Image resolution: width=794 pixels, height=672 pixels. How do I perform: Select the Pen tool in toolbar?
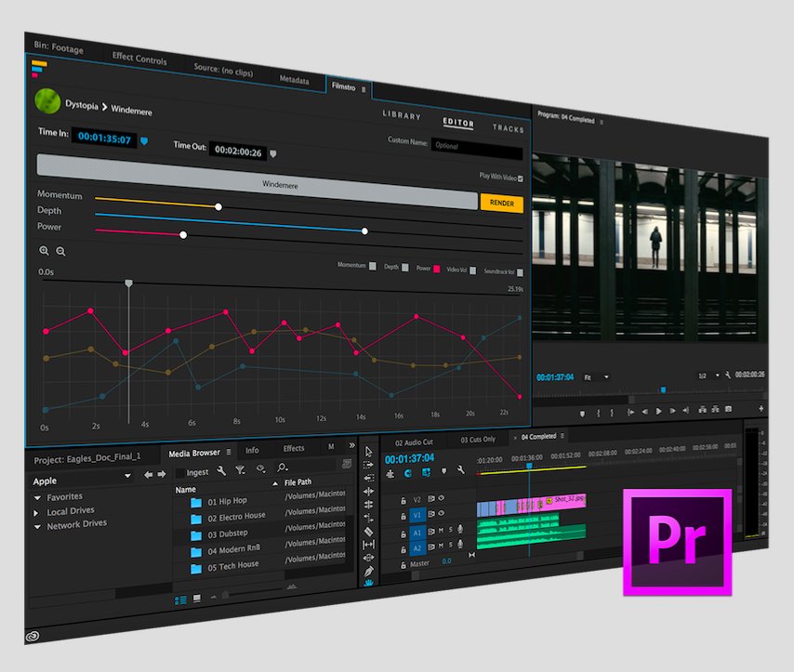[x=368, y=572]
